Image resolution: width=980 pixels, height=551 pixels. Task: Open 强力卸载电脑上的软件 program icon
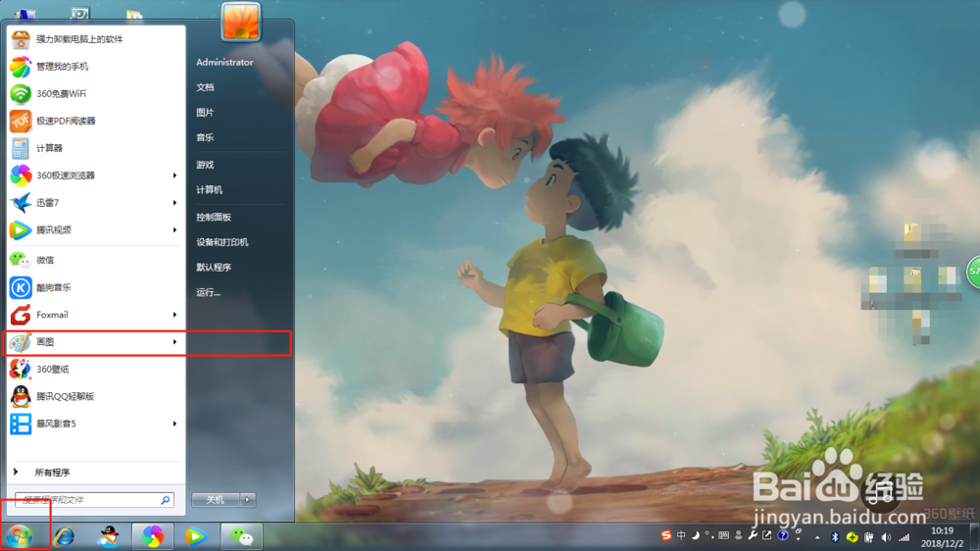pyautogui.click(x=20, y=39)
